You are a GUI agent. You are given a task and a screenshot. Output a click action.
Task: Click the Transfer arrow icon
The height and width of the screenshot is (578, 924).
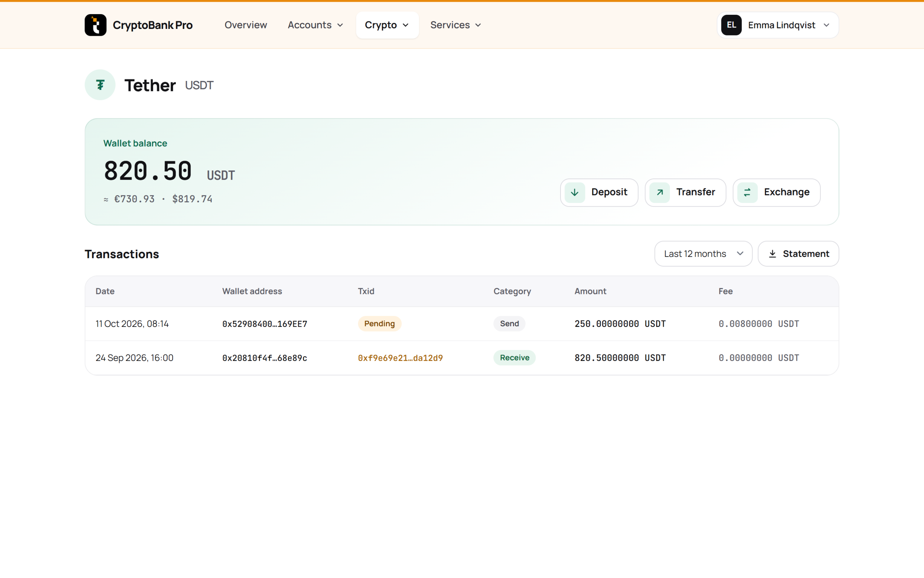tap(659, 192)
